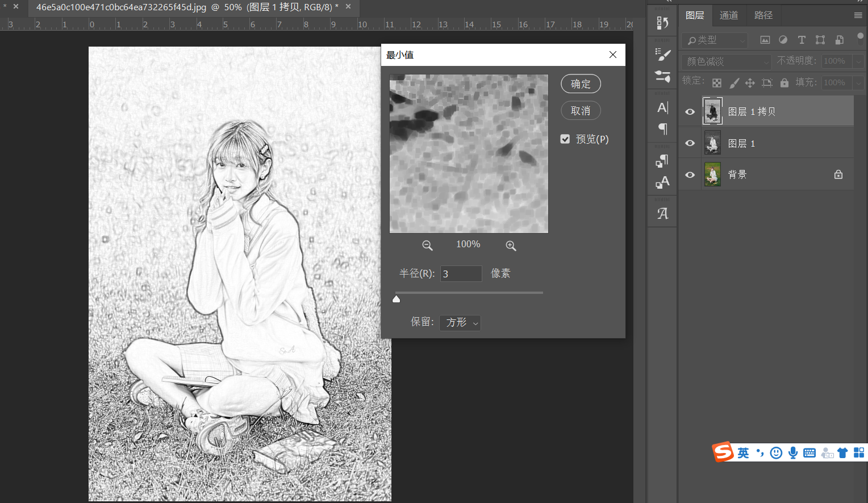868x503 pixels.
Task: Open the History panel icon
Action: pos(662,23)
